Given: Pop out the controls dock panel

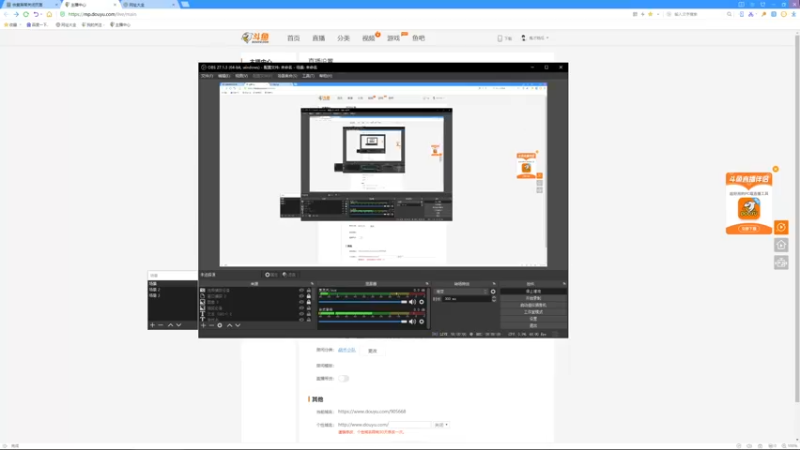Looking at the screenshot, I should tap(564, 284).
